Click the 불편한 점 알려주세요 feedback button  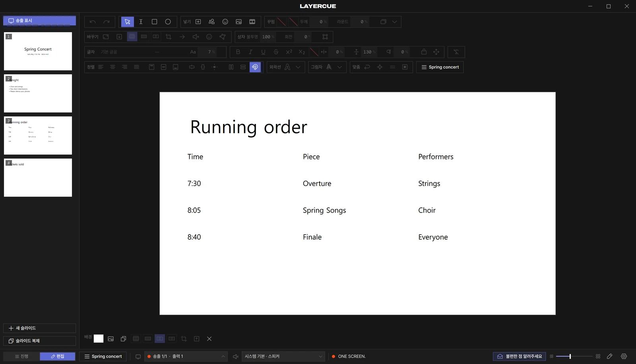[520, 356]
